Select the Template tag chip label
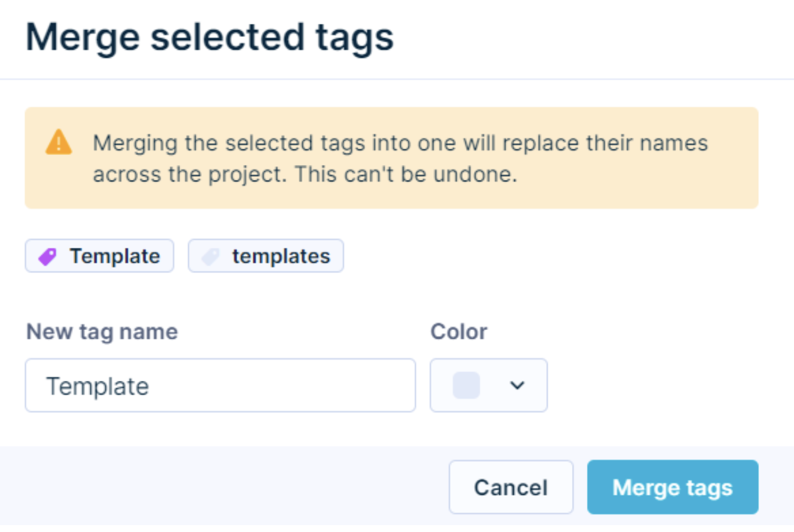794x532 pixels. [x=115, y=256]
